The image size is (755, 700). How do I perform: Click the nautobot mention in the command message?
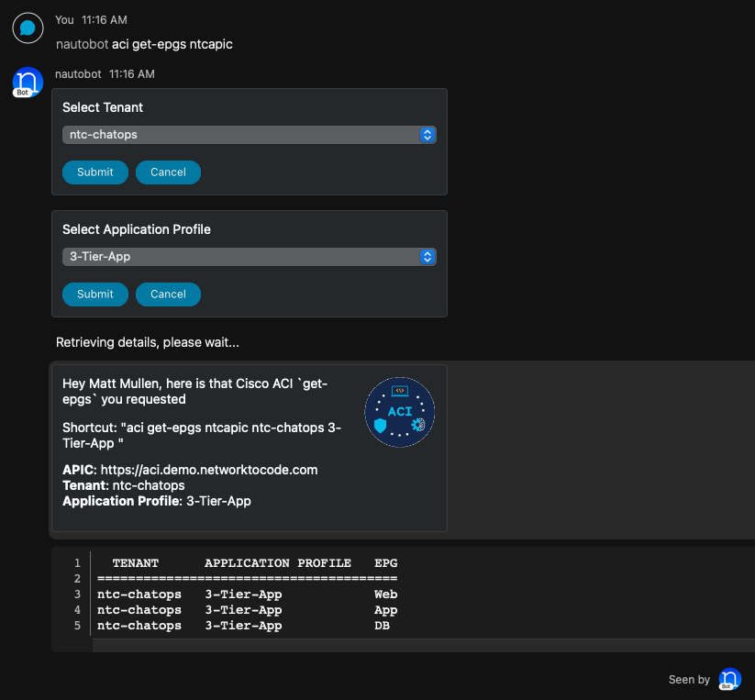pos(82,44)
